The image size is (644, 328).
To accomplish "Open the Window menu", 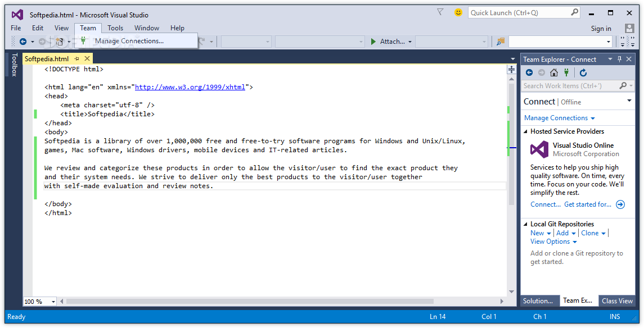I will [147, 28].
